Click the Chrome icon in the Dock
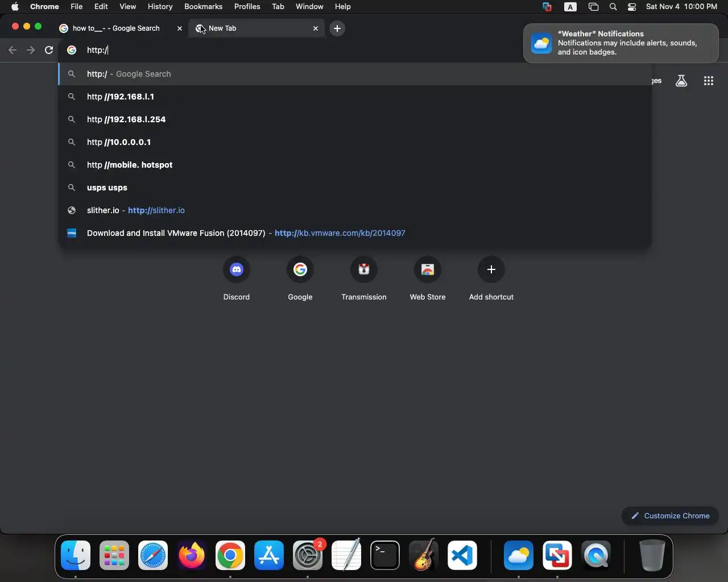 [230, 555]
